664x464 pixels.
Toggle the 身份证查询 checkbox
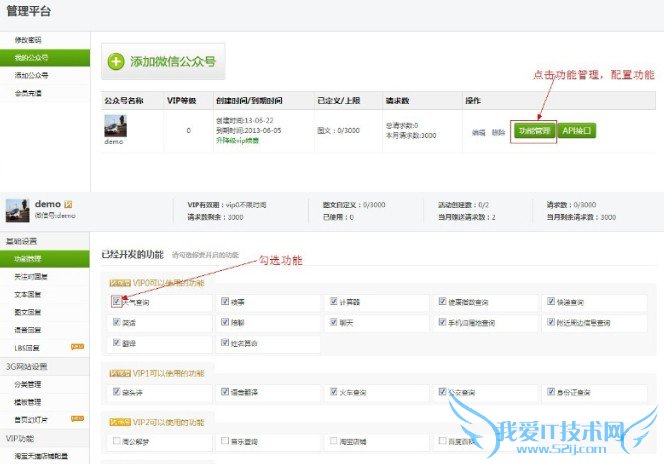[x=551, y=391]
